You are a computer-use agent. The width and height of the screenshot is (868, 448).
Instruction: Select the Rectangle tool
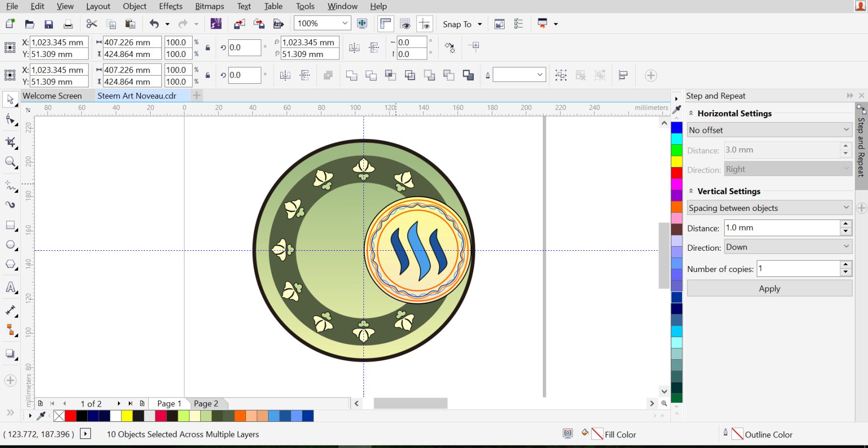(10, 226)
